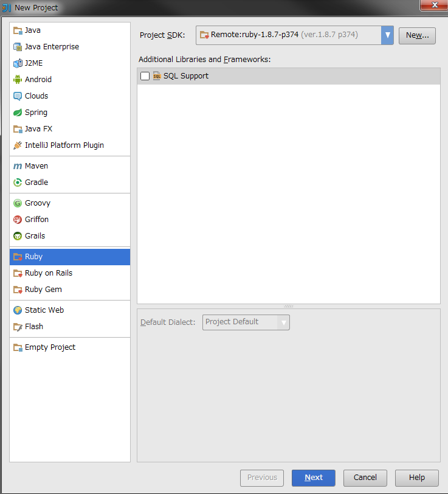This screenshot has height=494, width=448.
Task: Click the disabled Previous button
Action: coord(262,478)
